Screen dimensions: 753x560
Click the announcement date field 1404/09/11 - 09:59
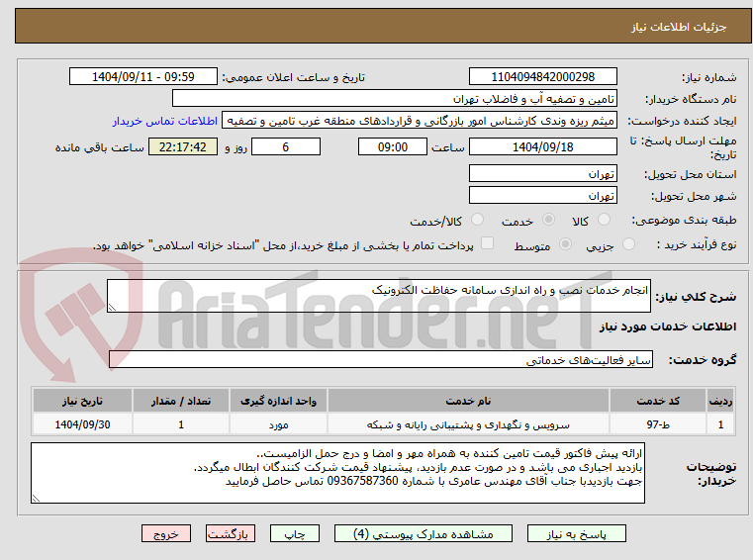click(x=143, y=76)
